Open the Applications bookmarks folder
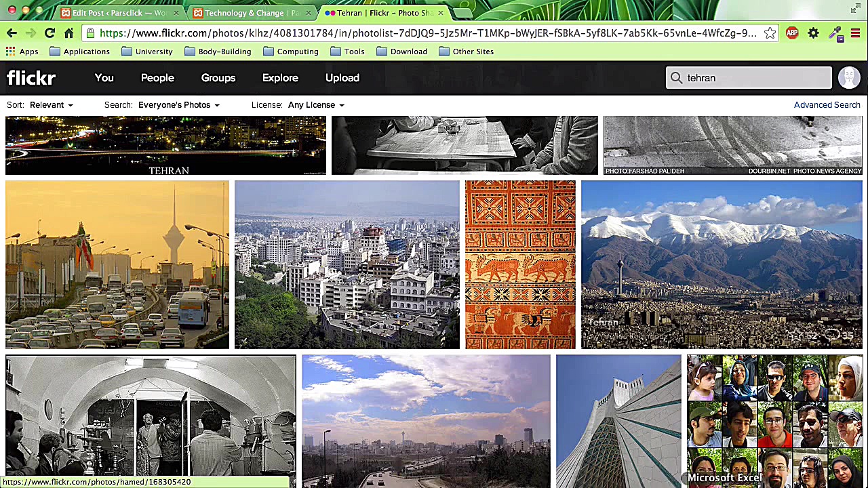 pos(79,52)
